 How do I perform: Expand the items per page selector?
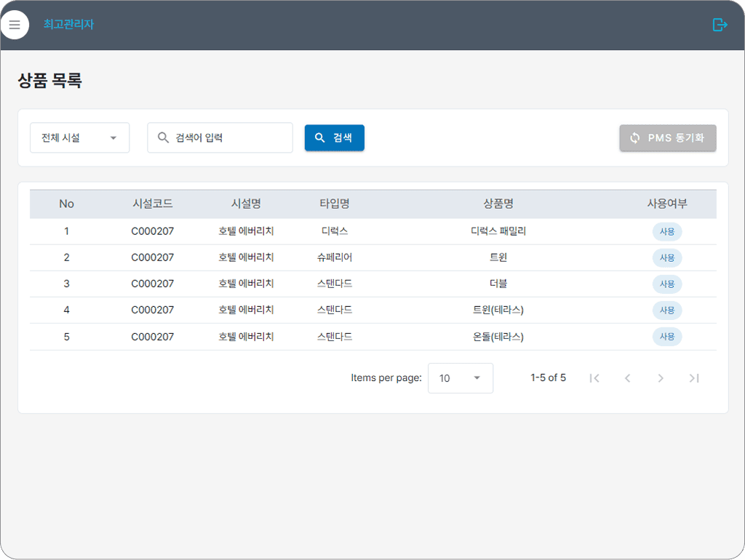(461, 378)
